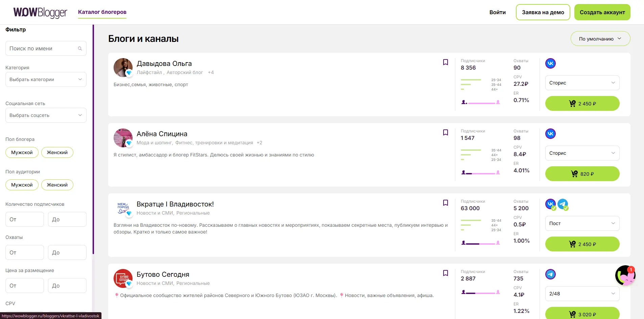
Task: Open the chat support widget
Action: point(625,275)
